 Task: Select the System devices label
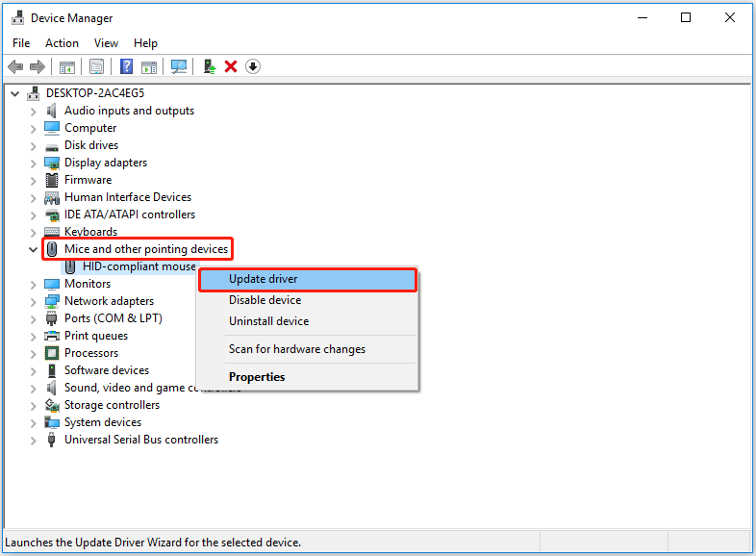coord(103,422)
